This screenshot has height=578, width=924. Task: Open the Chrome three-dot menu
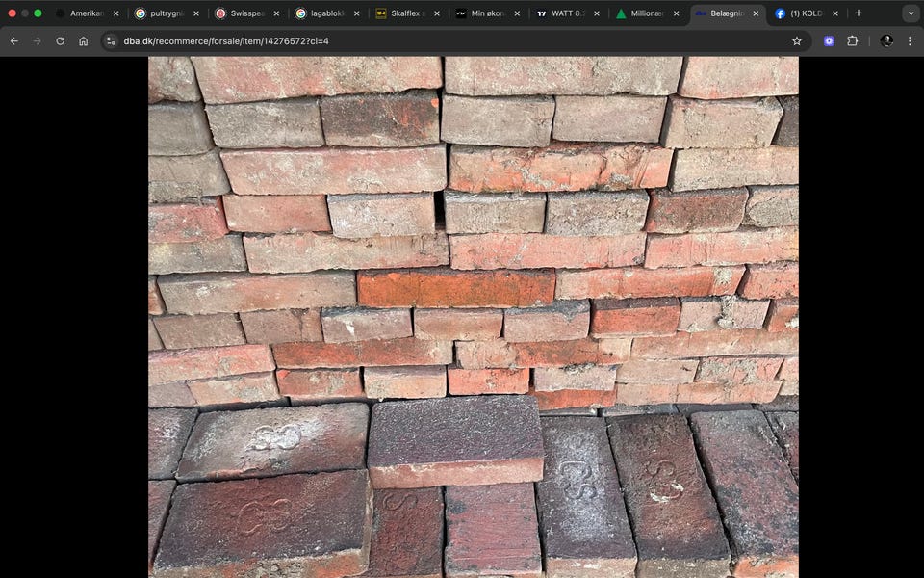(x=910, y=41)
